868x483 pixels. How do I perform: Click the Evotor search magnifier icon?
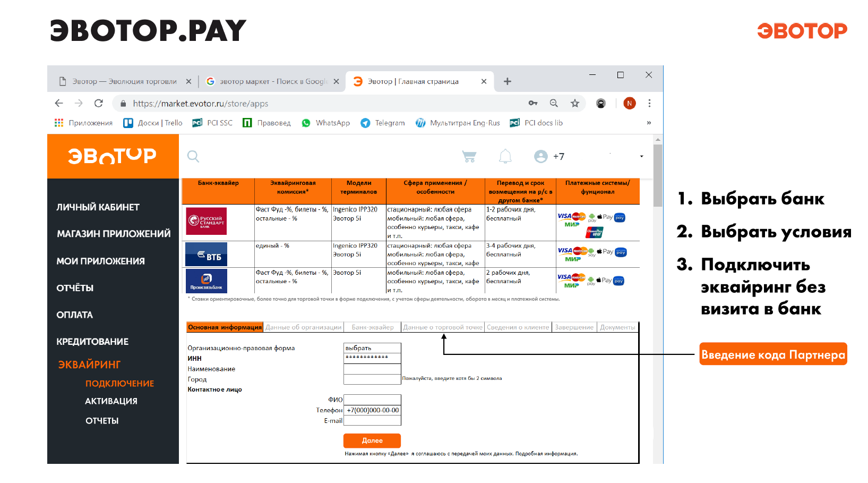coord(193,156)
